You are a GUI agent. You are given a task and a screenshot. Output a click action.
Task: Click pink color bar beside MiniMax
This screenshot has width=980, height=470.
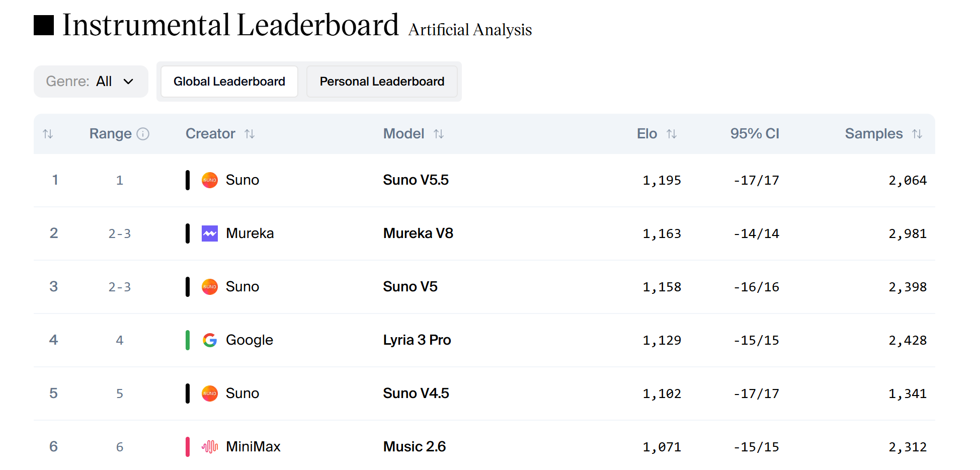click(188, 447)
